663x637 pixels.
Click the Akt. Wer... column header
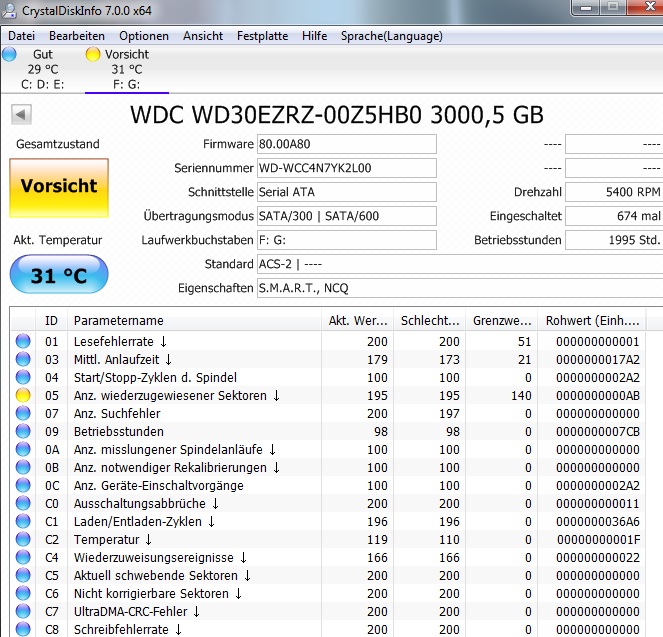tap(358, 320)
